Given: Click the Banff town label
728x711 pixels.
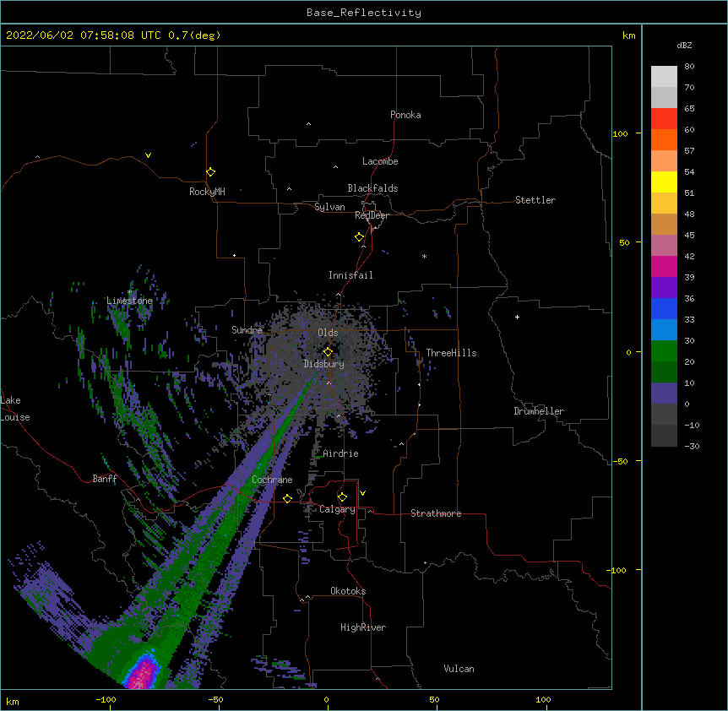Looking at the screenshot, I should pos(105,479).
